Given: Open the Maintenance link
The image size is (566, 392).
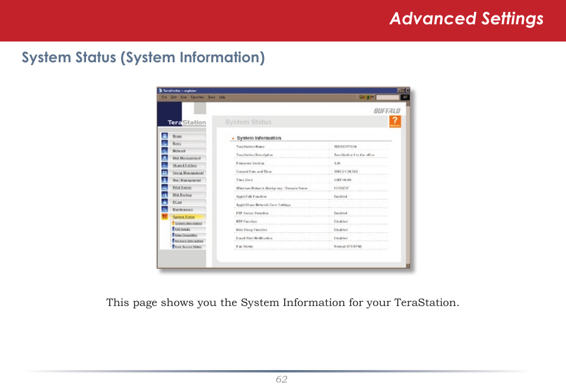Looking at the screenshot, I should 183,209.
